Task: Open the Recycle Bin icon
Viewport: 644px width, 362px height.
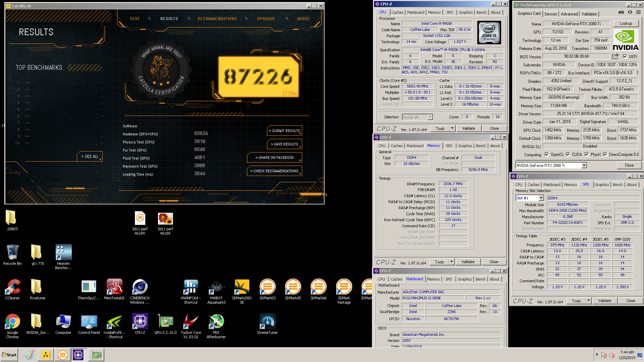Action: (x=12, y=255)
